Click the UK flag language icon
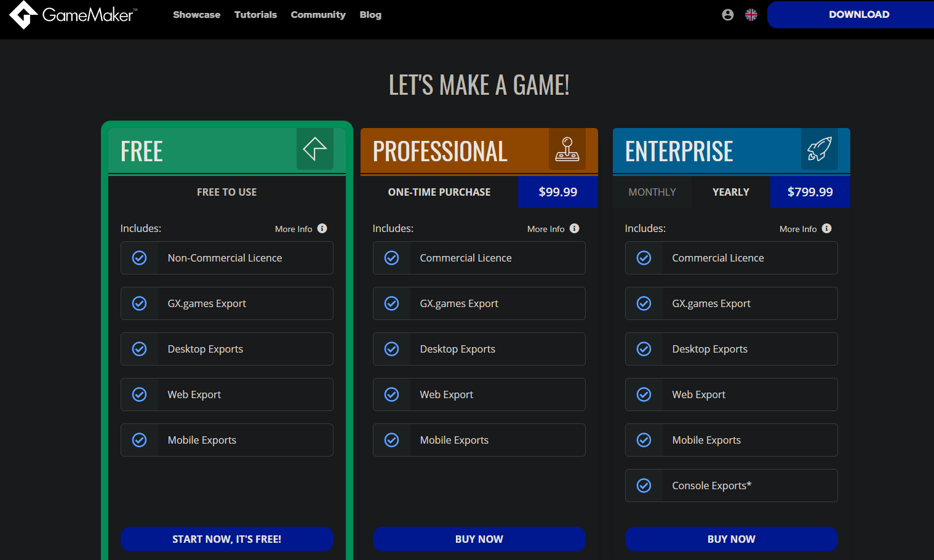The width and height of the screenshot is (934, 560). tap(751, 15)
